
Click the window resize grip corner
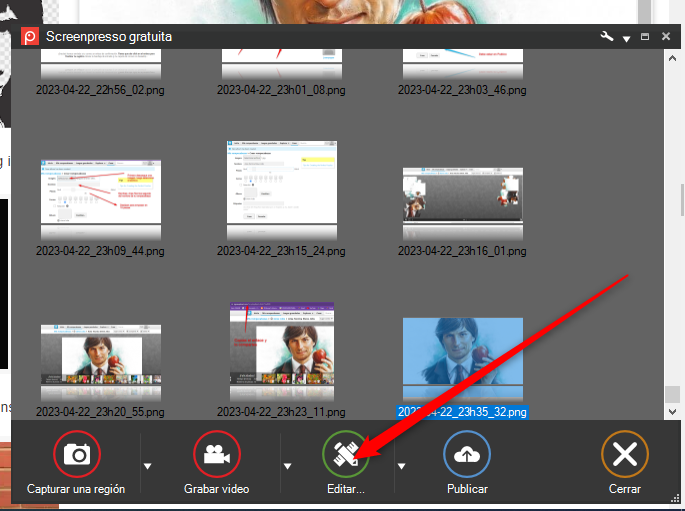click(x=675, y=498)
